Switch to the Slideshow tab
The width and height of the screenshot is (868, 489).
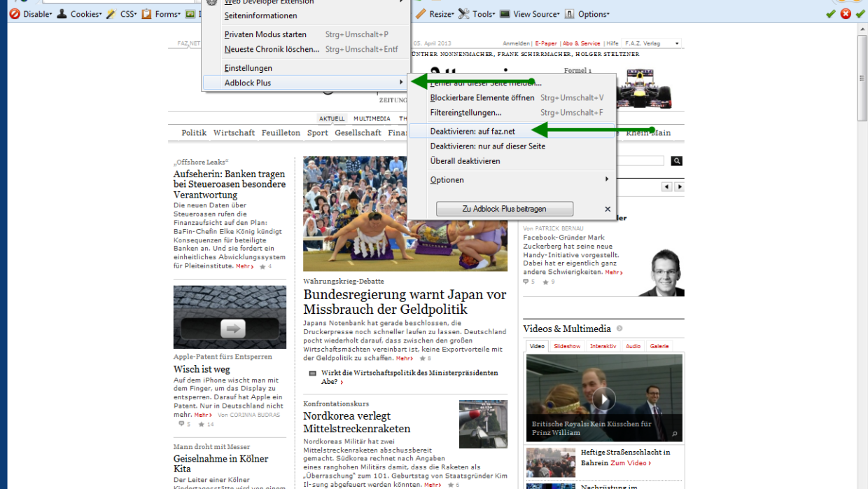567,346
